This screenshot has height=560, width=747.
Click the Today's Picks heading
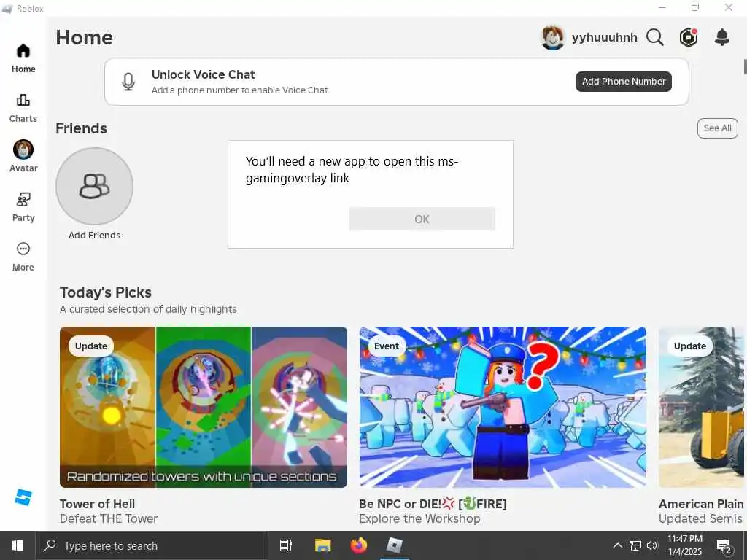(106, 292)
